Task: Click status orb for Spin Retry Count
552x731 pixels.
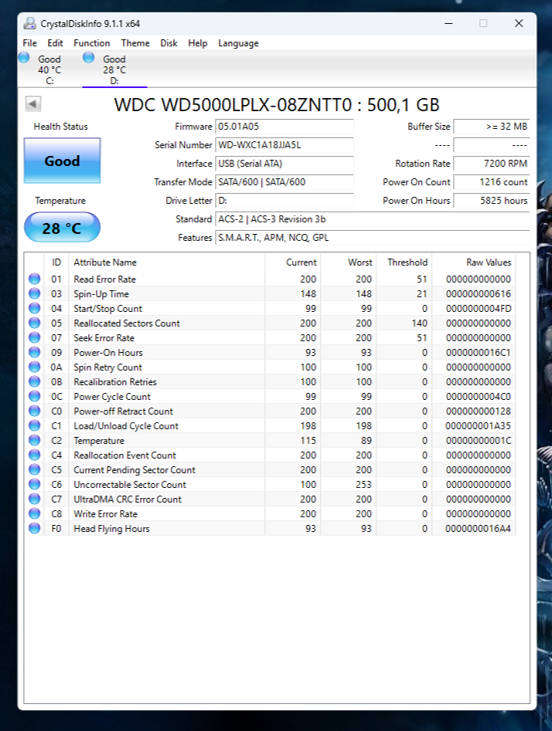Action: point(34,366)
